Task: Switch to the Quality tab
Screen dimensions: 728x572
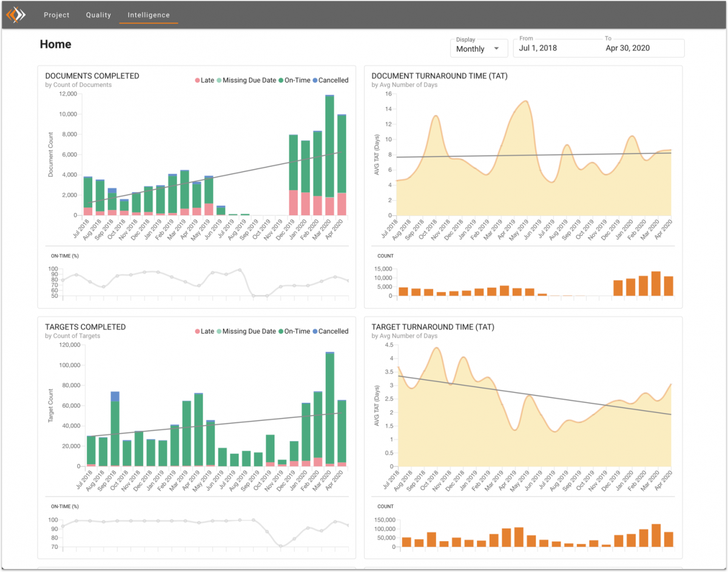Action: [x=98, y=15]
